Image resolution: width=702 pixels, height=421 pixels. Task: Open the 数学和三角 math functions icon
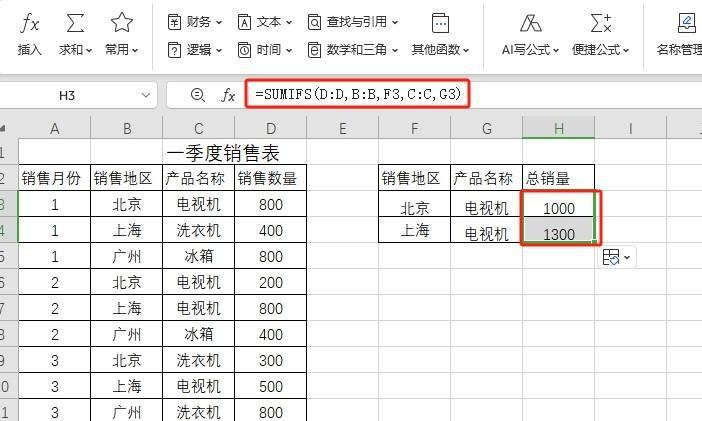click(x=314, y=50)
